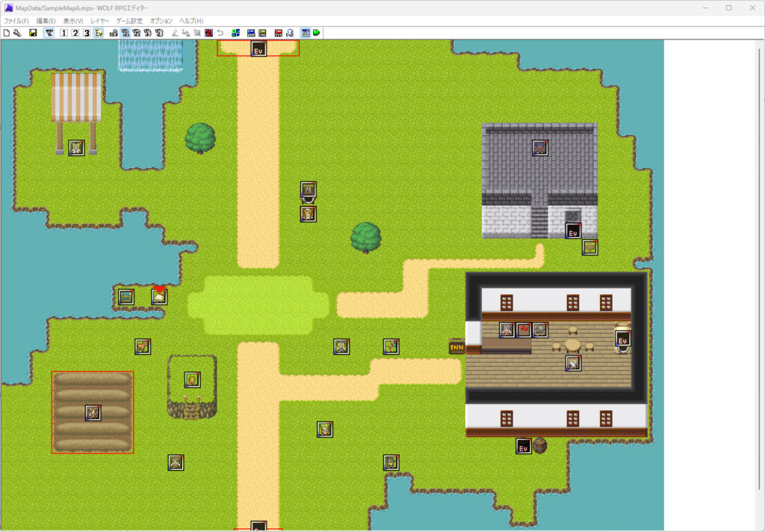Select layer 2 button in toolbar
The image size is (765, 532).
75,33
